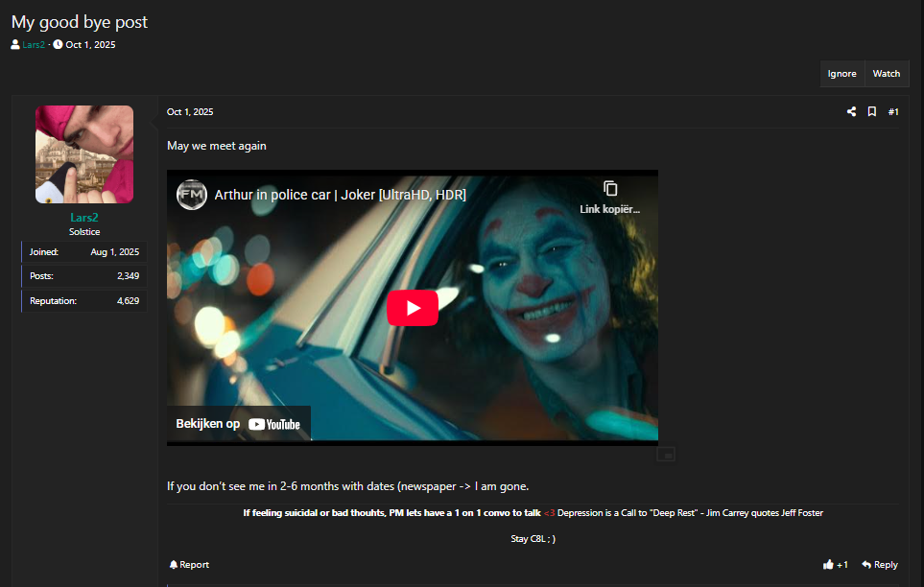
Task: Open the #1 post permalink
Action: coord(893,112)
